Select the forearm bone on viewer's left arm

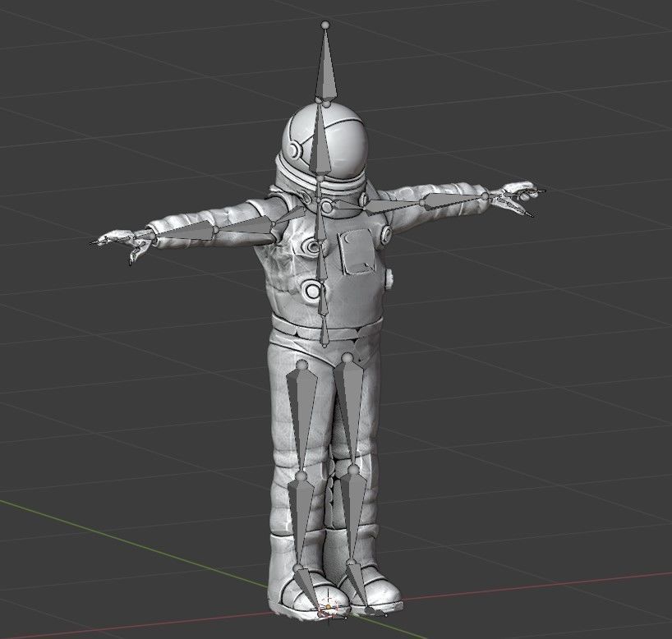pos(183,232)
